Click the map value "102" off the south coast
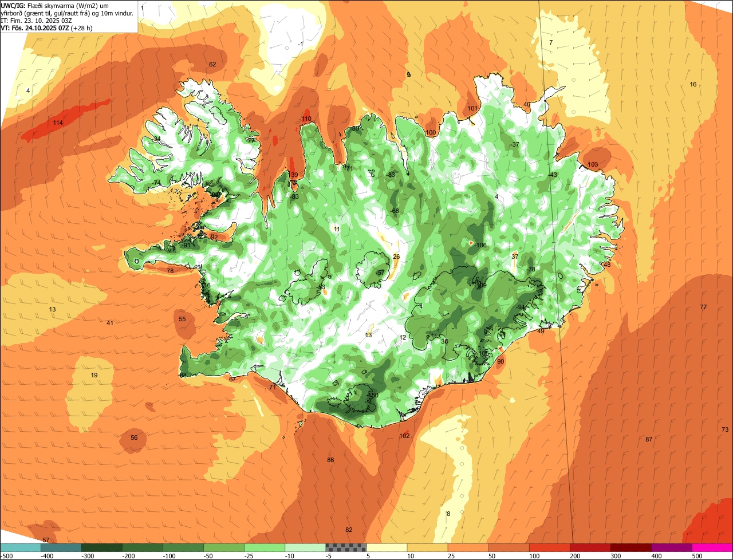This screenshot has height=560, width=733. (404, 436)
